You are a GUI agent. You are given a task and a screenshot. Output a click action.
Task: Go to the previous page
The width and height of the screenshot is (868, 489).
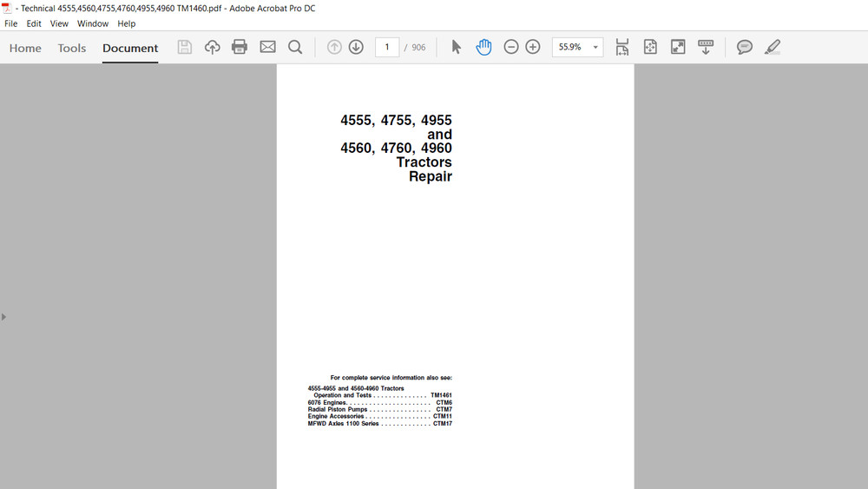(334, 47)
